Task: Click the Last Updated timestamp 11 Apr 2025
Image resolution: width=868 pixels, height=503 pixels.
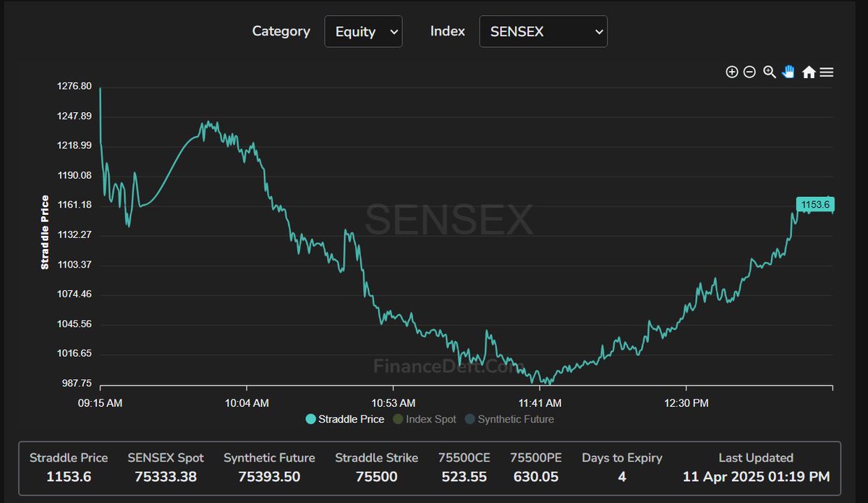Action: point(756,477)
